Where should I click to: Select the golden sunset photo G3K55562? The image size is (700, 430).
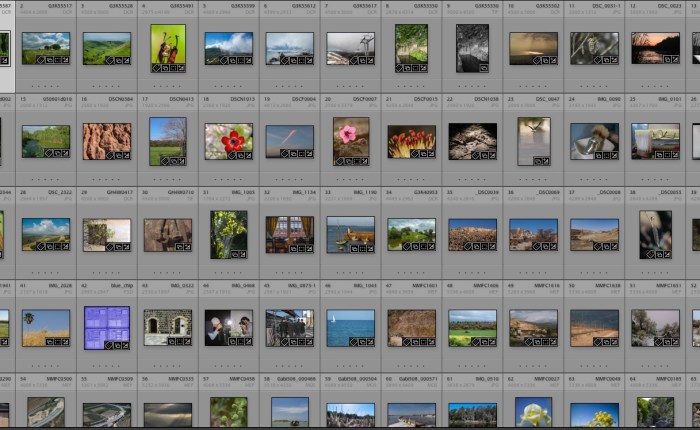point(533,46)
